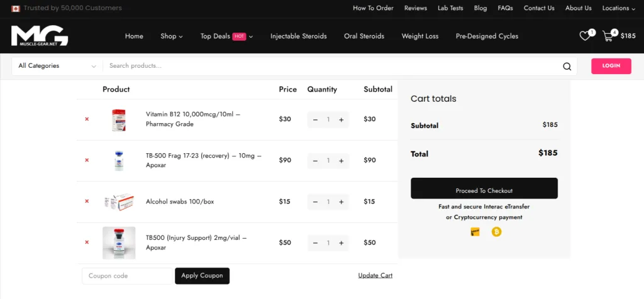Open the Reviews page
This screenshot has width=644, height=299.
[416, 8]
